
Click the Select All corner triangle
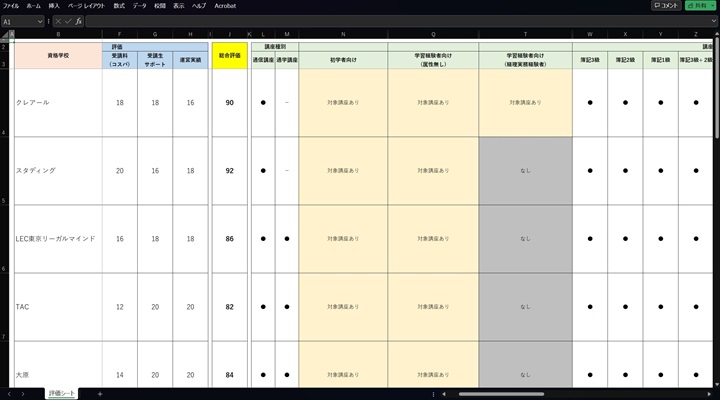pos(5,34)
